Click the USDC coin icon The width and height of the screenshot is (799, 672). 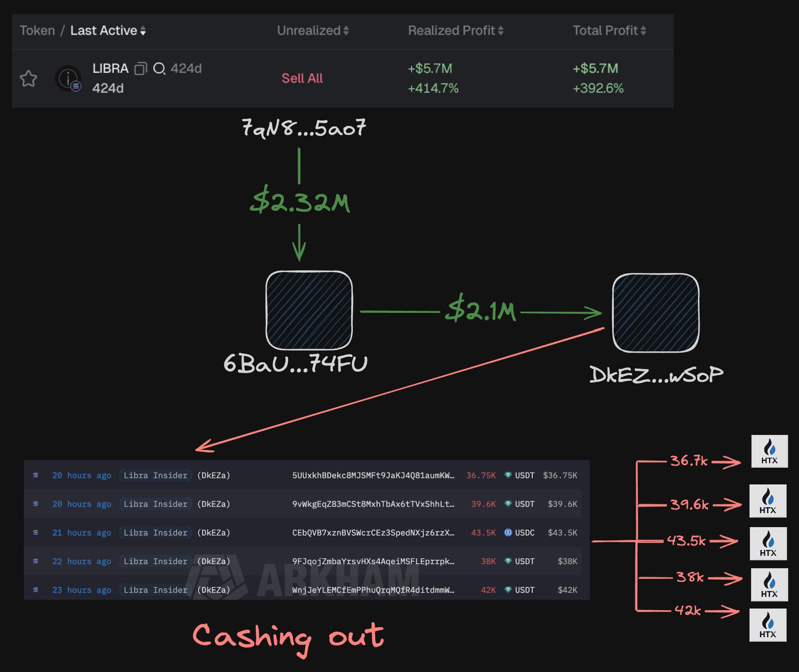pyautogui.click(x=508, y=533)
